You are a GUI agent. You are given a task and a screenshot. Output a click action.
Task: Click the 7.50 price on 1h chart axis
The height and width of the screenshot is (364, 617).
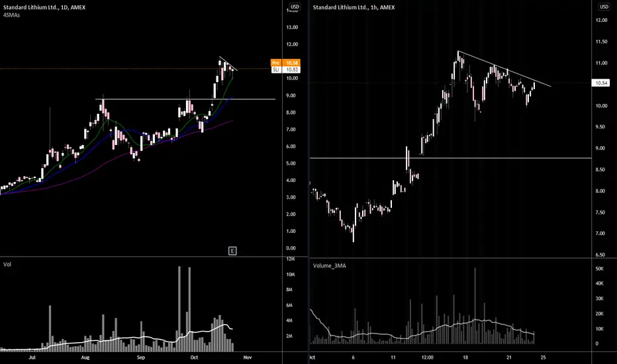[x=600, y=212]
